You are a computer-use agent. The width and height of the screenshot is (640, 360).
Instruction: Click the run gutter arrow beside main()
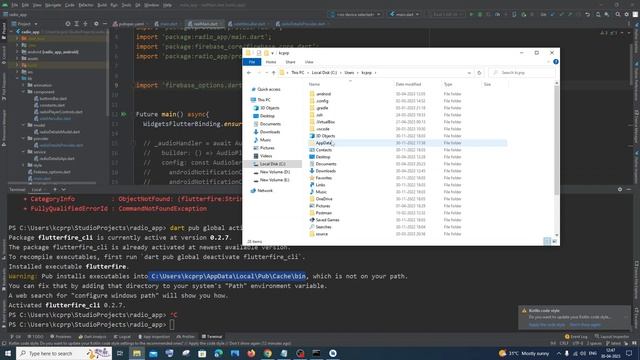[x=124, y=114]
